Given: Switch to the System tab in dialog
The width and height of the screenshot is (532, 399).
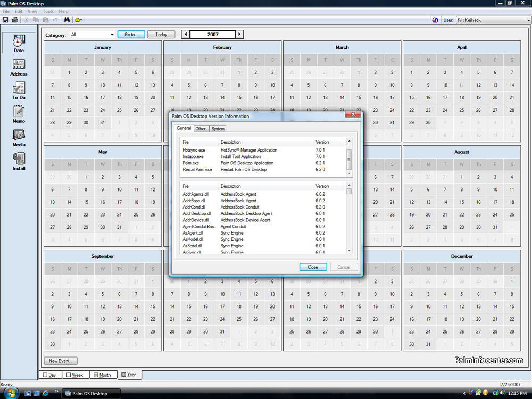Looking at the screenshot, I should click(218, 129).
